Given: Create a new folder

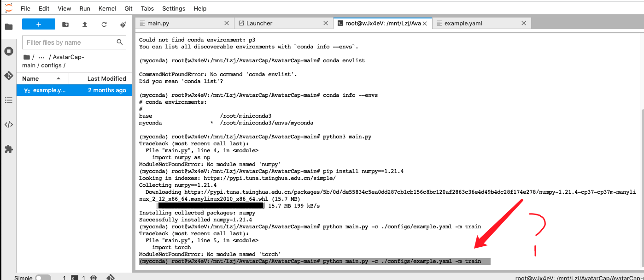Looking at the screenshot, I should [65, 24].
